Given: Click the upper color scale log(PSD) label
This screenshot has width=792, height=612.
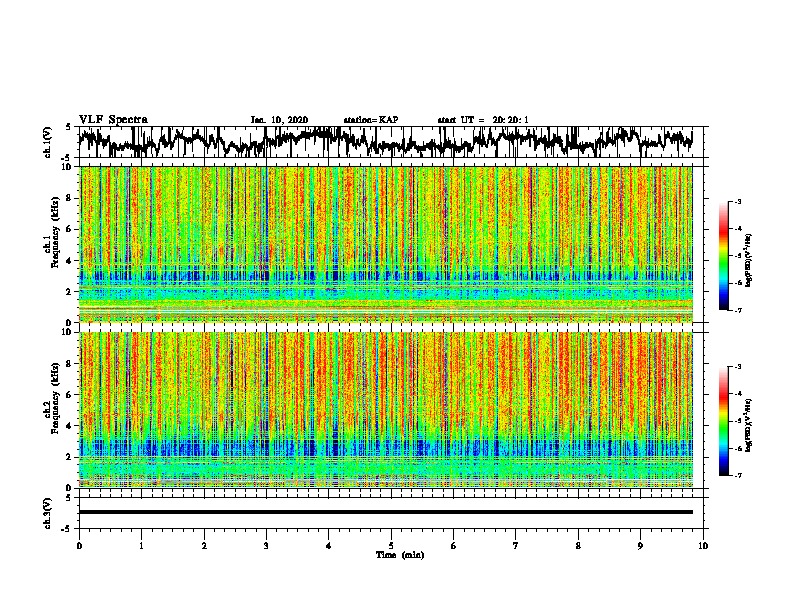Looking at the screenshot, I should [749, 261].
